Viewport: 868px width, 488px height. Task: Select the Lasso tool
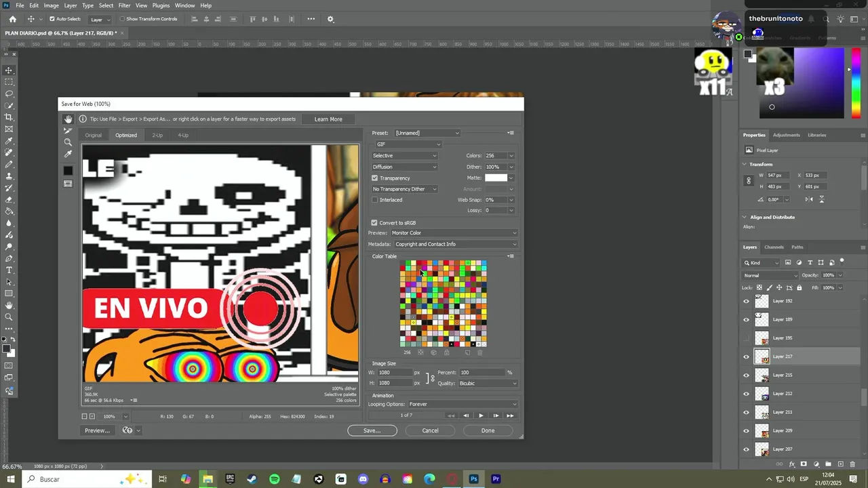pyautogui.click(x=9, y=94)
